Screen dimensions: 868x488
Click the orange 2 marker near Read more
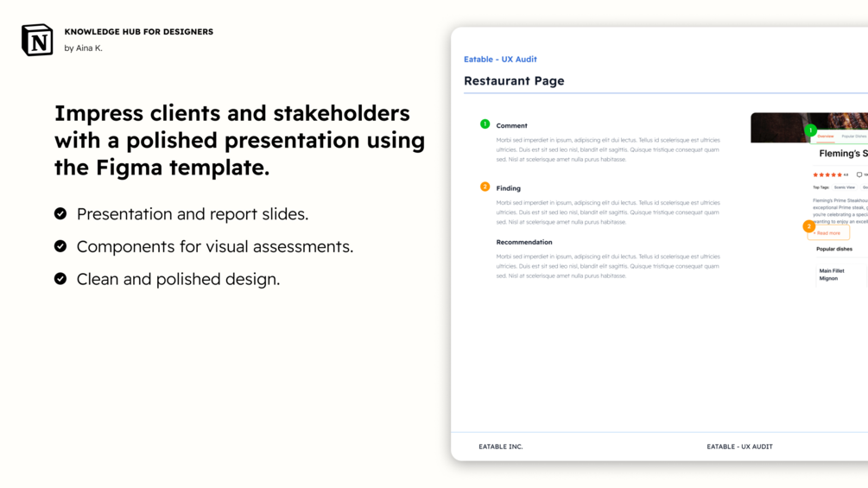pos(808,226)
